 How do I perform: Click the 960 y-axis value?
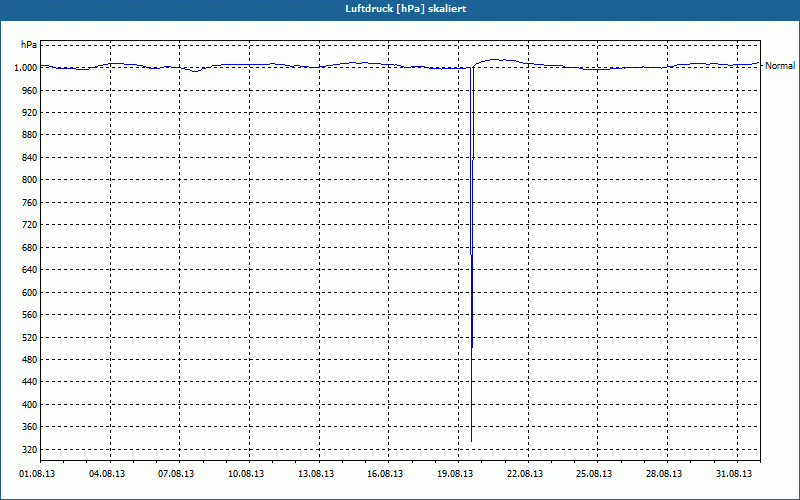click(29, 90)
